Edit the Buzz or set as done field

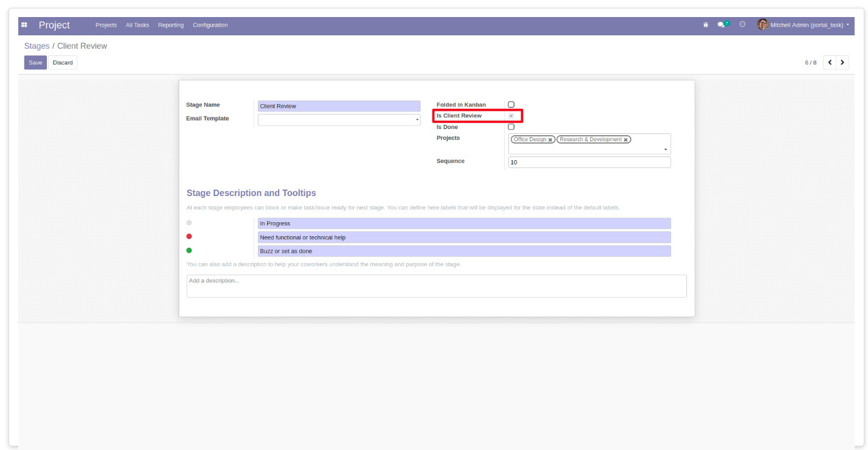(464, 251)
